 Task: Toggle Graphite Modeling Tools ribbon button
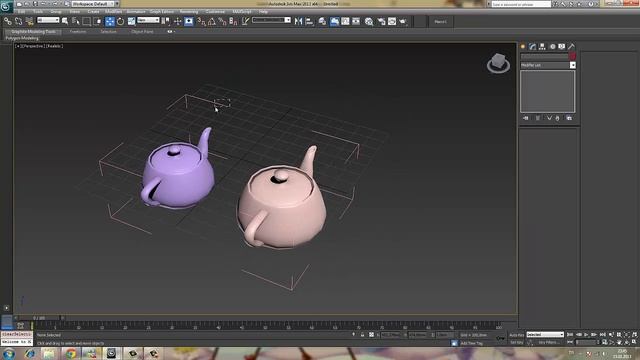click(334, 21)
